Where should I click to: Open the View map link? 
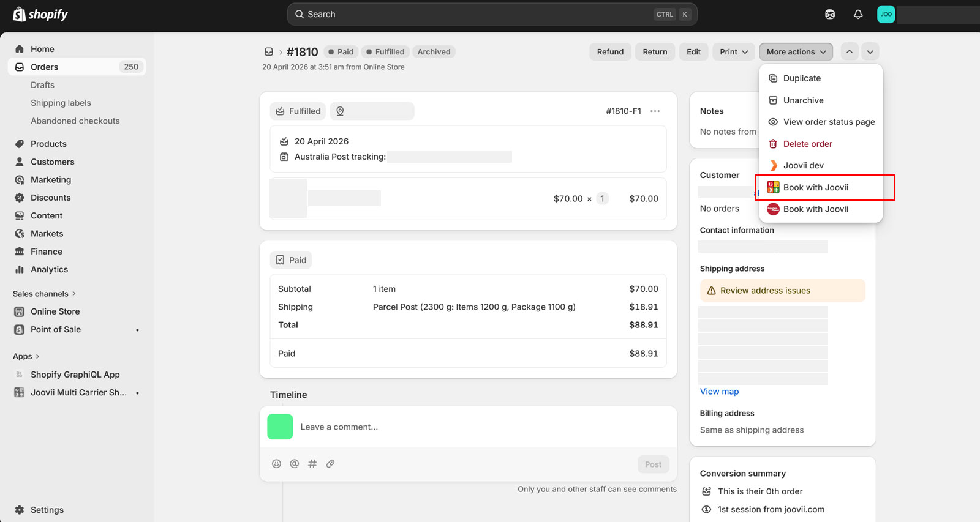coord(719,392)
